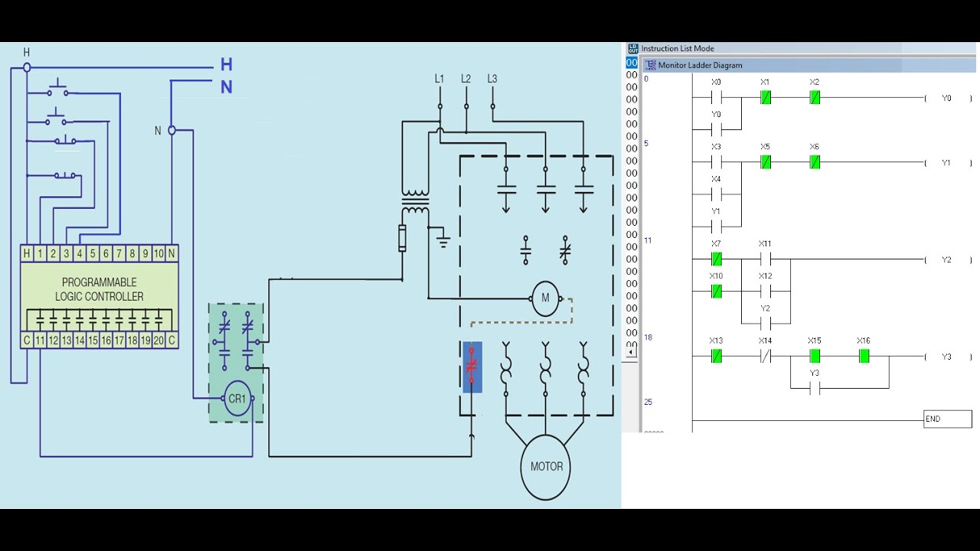
Task: Select the X11 contact
Action: click(765, 259)
